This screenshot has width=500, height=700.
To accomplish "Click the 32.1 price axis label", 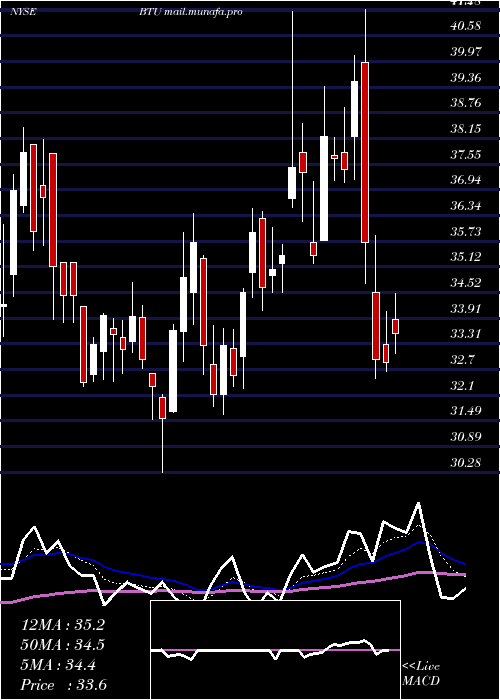I will 462,386.
